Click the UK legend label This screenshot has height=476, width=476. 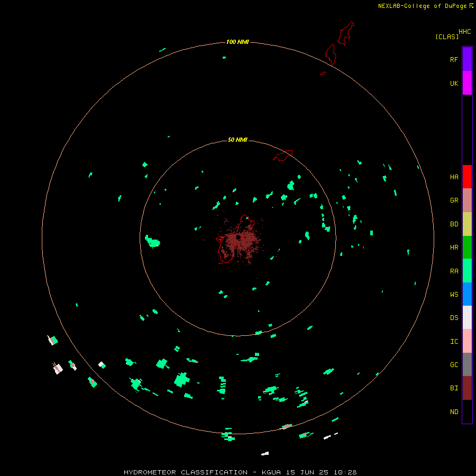tap(454, 83)
